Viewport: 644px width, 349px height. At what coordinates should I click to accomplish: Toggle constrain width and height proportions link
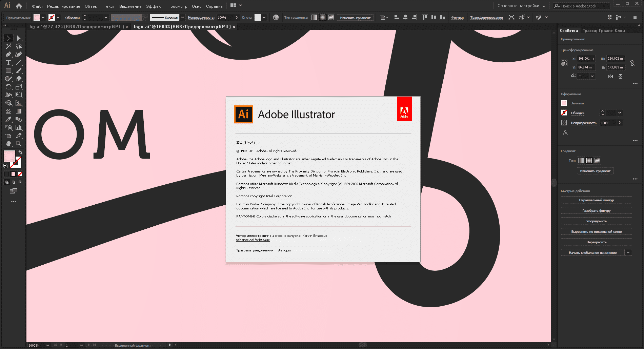point(632,63)
